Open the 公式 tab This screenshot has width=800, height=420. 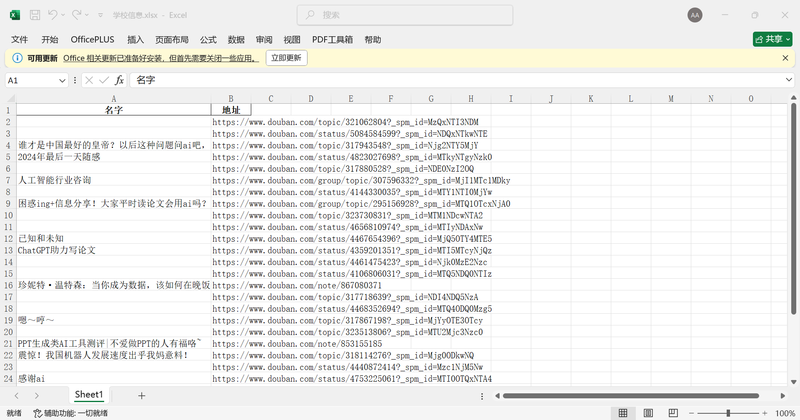(208, 39)
